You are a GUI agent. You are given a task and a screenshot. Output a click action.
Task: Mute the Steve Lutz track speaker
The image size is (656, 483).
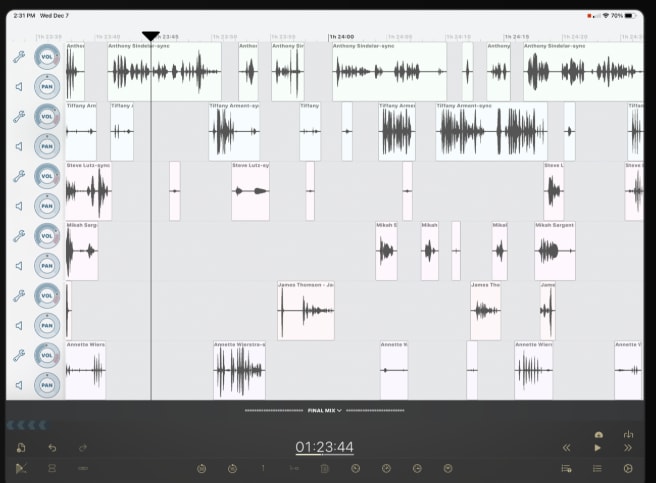(19, 206)
